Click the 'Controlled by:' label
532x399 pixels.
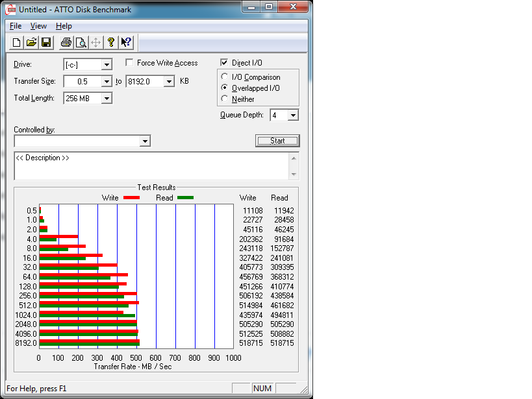point(34,130)
